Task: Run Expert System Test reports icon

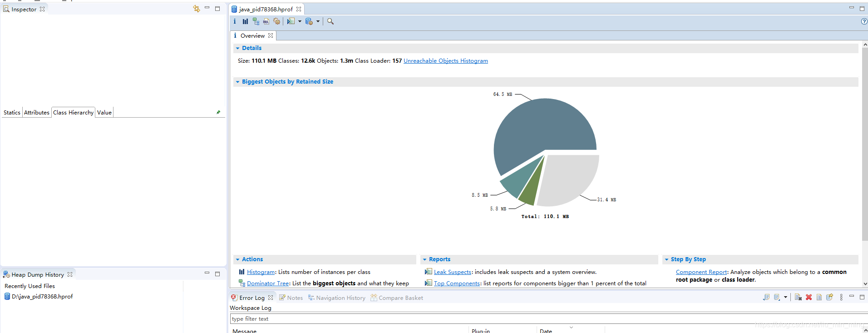Action: coord(291,21)
